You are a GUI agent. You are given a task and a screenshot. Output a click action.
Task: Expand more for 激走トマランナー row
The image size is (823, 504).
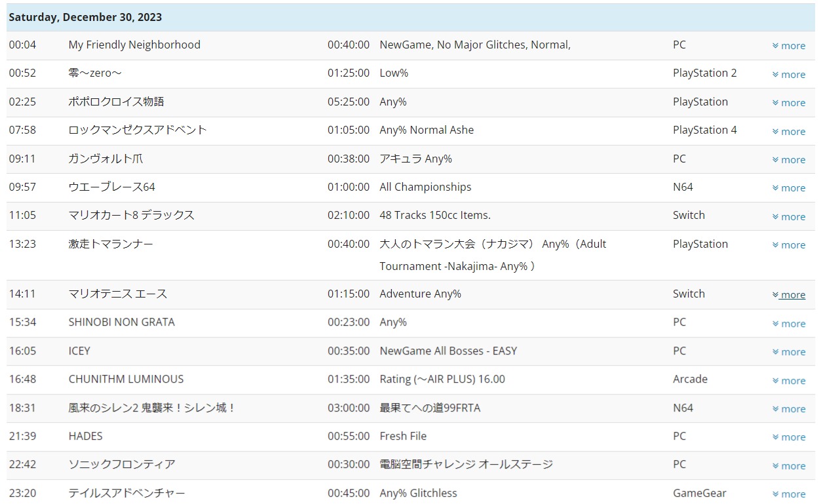[789, 244]
